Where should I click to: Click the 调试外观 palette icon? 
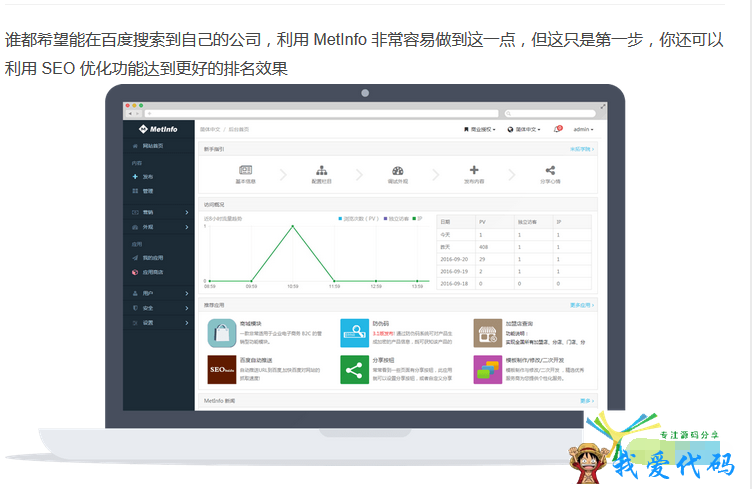point(398,170)
